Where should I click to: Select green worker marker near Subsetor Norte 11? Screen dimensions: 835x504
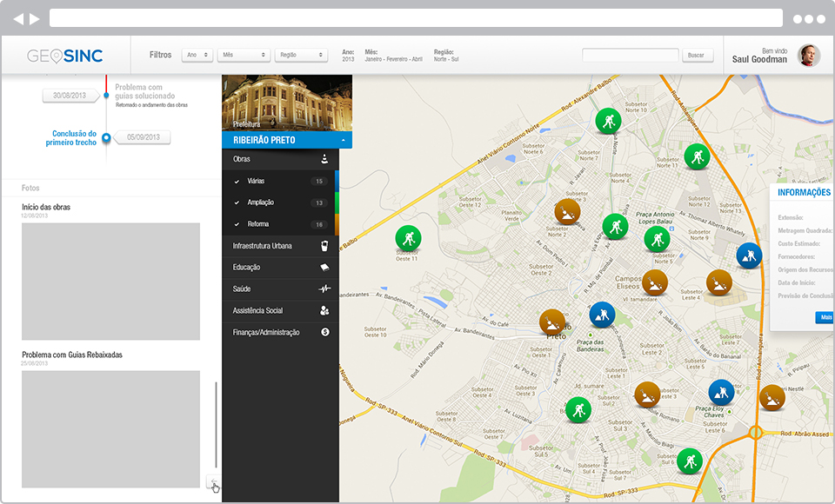point(697,156)
